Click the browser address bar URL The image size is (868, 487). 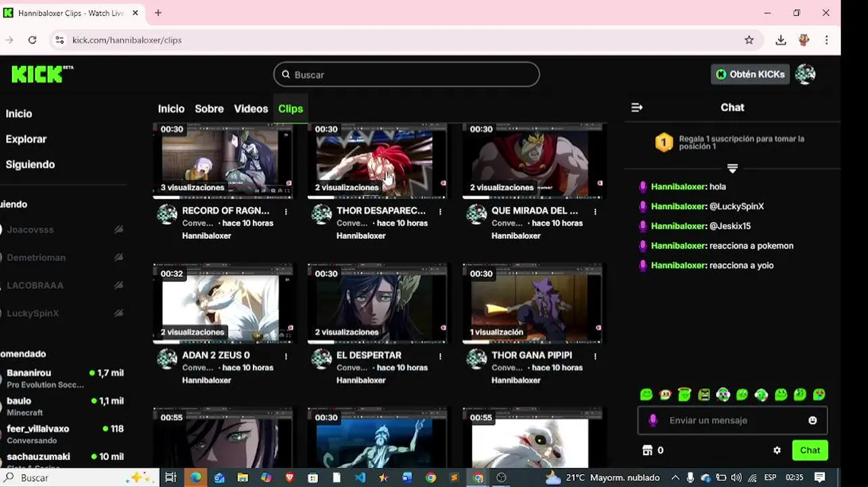click(x=127, y=40)
